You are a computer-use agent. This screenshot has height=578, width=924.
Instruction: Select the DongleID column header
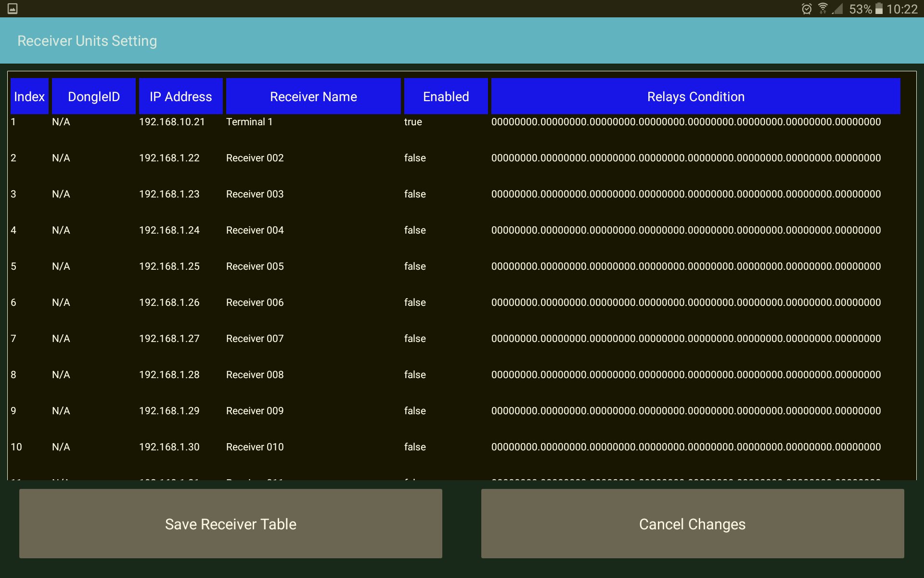coord(94,96)
